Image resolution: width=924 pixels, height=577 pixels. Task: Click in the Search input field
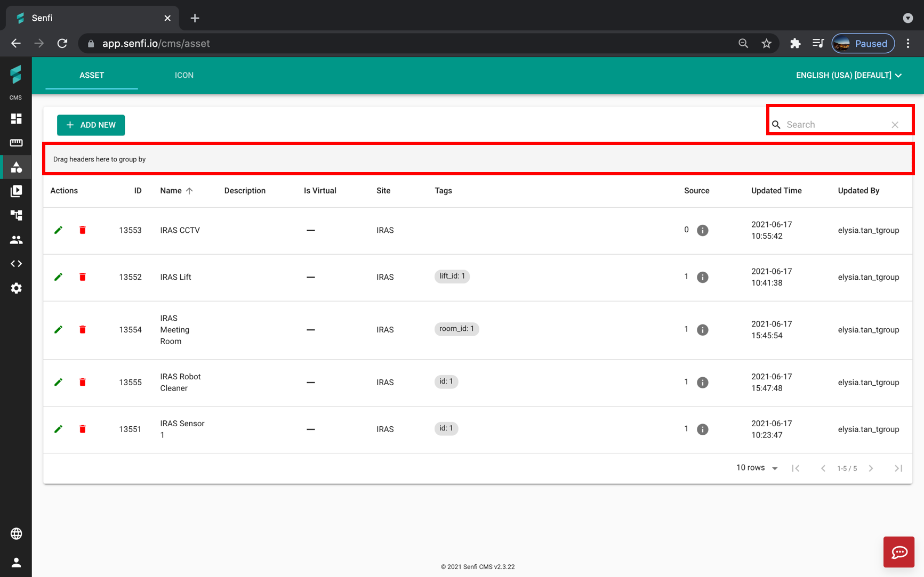point(836,125)
